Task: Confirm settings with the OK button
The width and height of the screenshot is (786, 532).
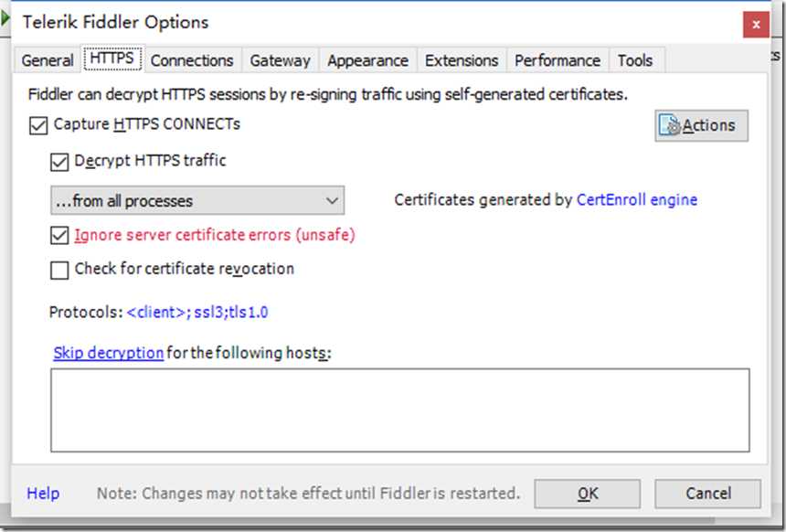Action: [x=587, y=494]
